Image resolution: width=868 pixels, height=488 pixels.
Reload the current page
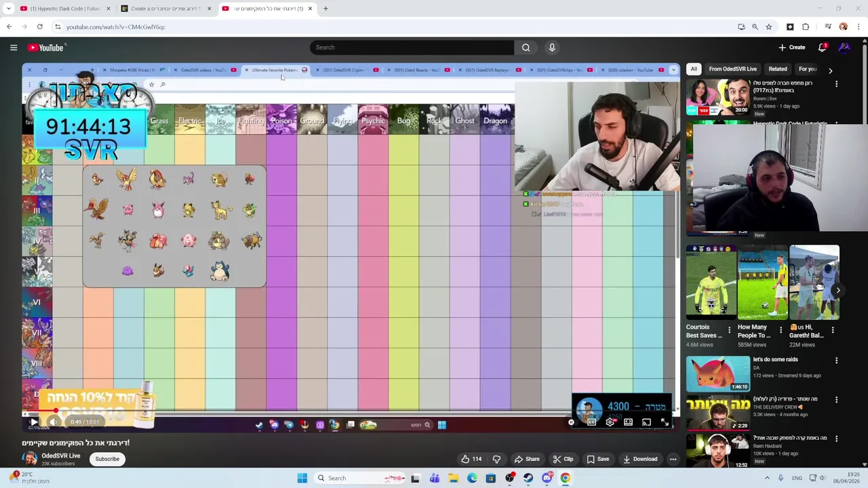click(40, 27)
